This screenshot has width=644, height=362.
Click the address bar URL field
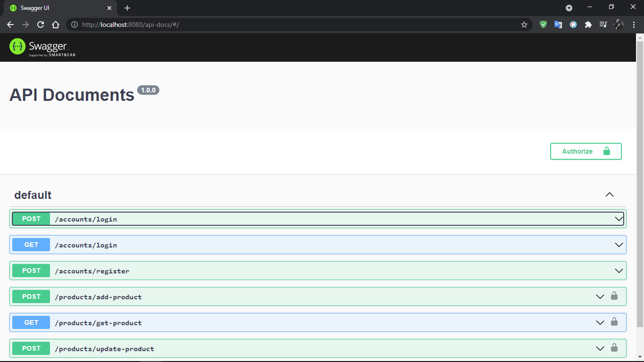(283, 25)
